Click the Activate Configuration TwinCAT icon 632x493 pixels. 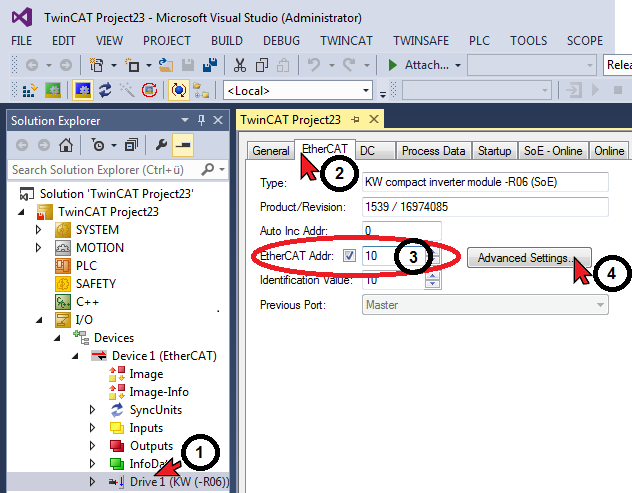(x=30, y=90)
